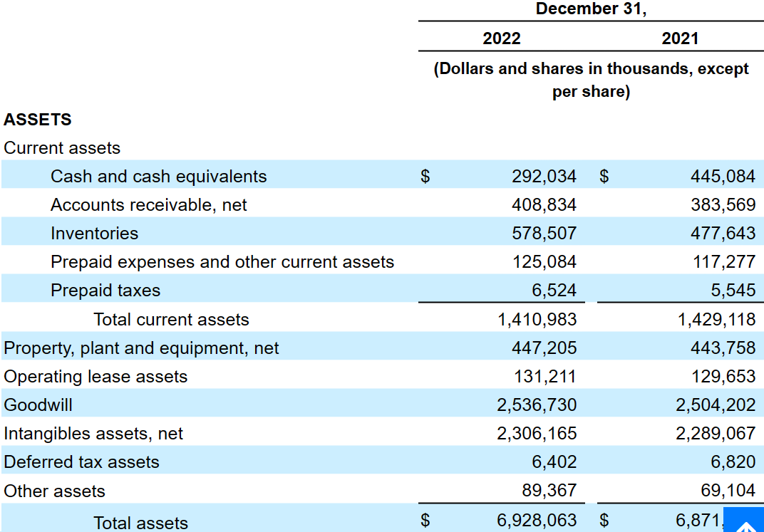Click the 2021 column header
The width and height of the screenshot is (764, 532).
click(x=680, y=38)
